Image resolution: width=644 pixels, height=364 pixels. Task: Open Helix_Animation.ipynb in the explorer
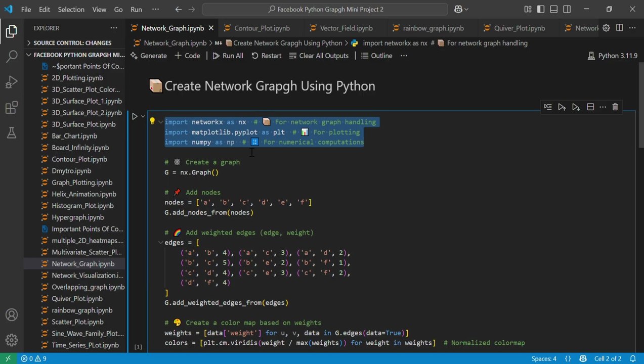83,194
